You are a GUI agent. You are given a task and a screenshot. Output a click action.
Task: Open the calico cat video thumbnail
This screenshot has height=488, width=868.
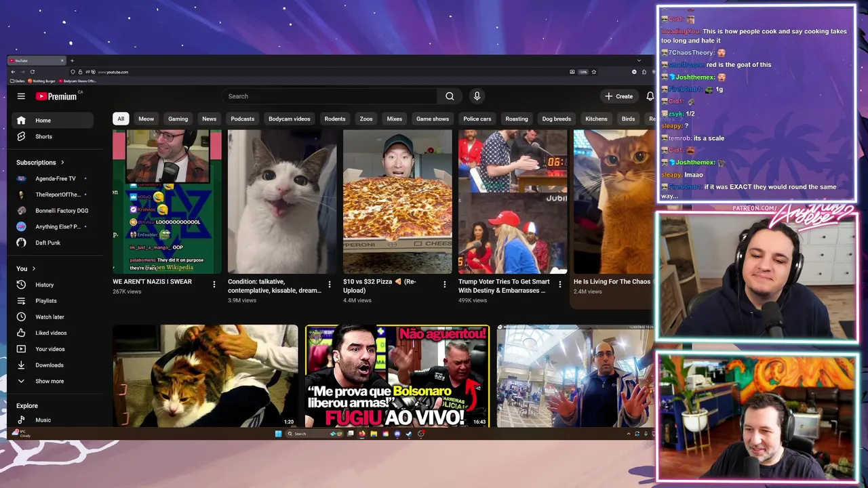click(205, 376)
